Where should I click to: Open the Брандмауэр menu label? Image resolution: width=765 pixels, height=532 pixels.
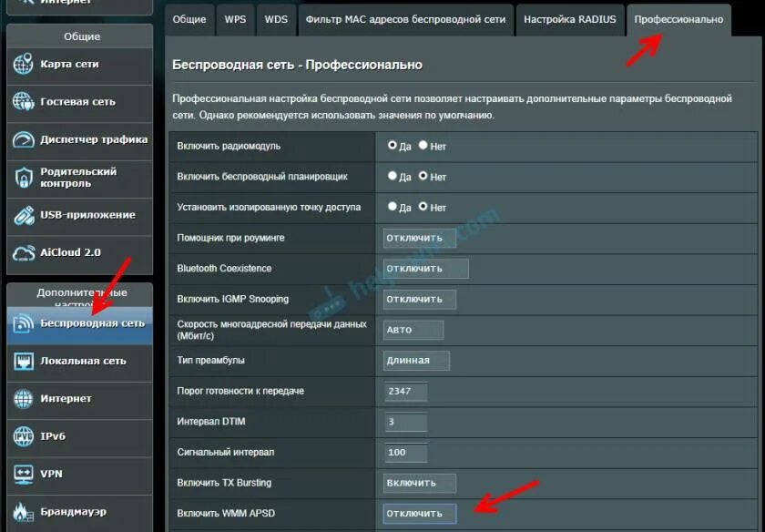coord(73,511)
